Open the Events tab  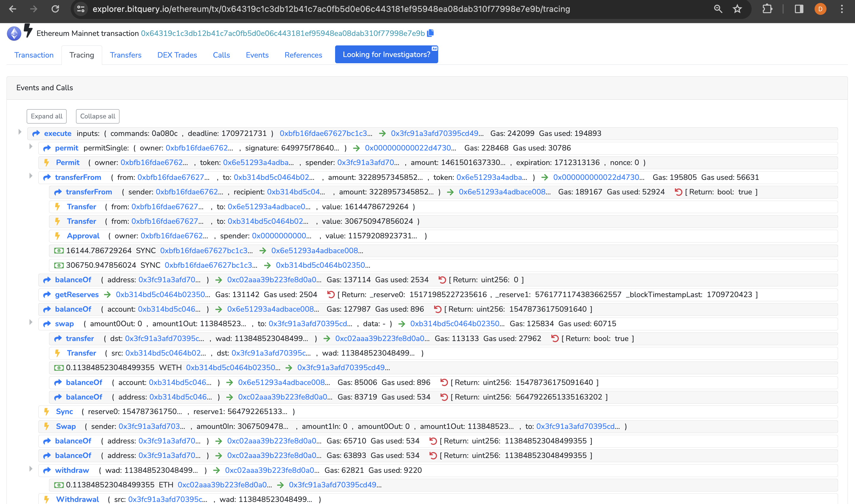click(x=257, y=55)
